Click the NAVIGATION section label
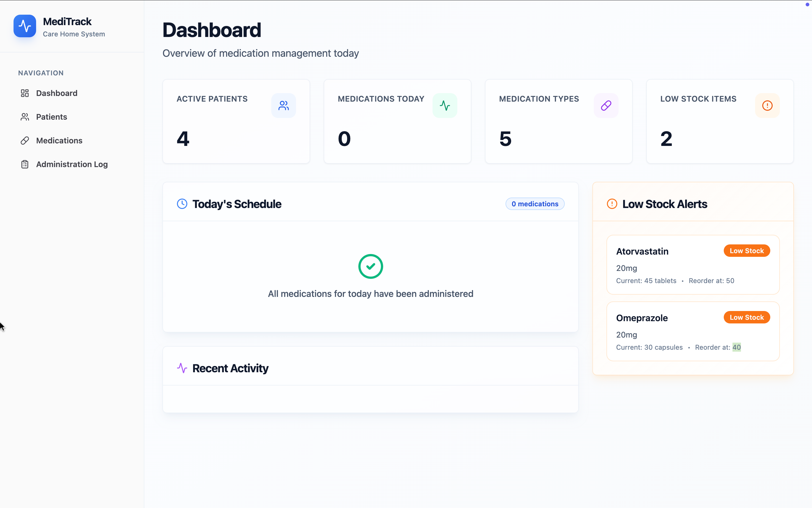This screenshot has height=508, width=812. point(41,73)
